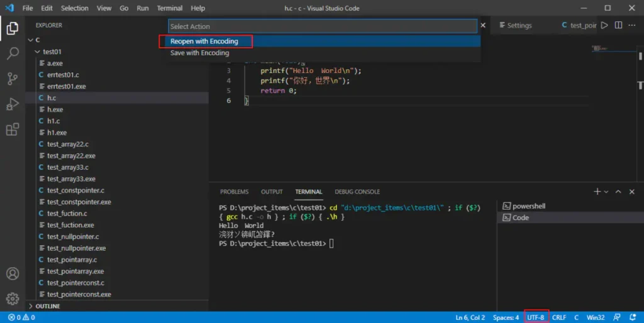Click the split editor icon
This screenshot has height=323, width=644.
pyautogui.click(x=618, y=26)
